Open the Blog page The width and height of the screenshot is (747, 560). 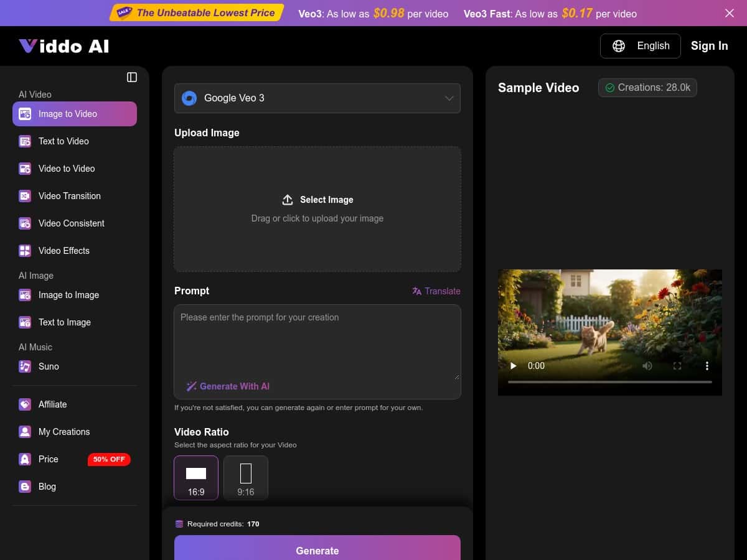pos(47,487)
